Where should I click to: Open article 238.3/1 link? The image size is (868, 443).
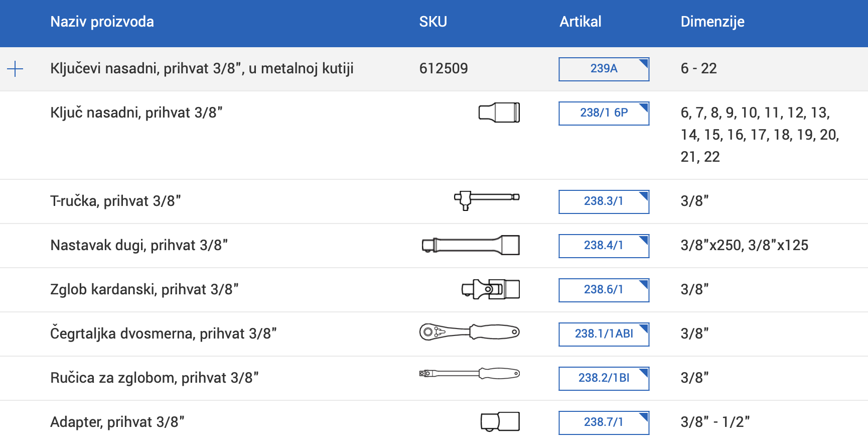click(x=604, y=201)
